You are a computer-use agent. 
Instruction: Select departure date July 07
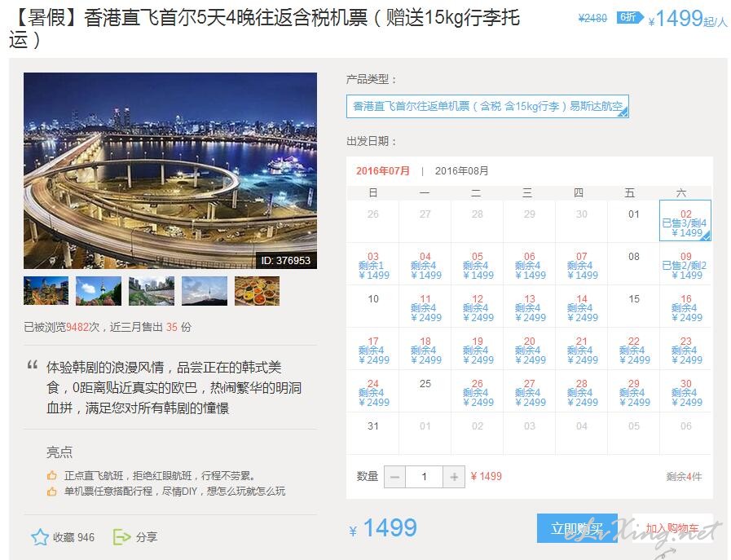(x=582, y=264)
